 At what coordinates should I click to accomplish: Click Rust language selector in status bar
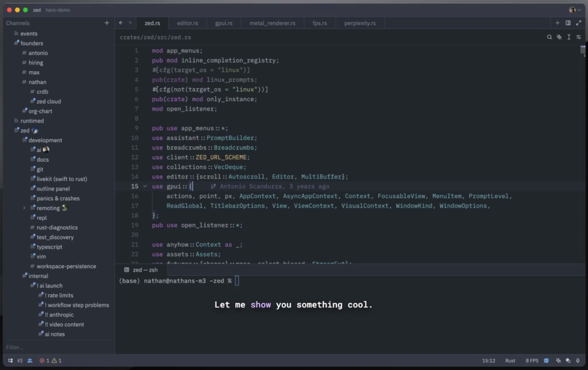510,360
